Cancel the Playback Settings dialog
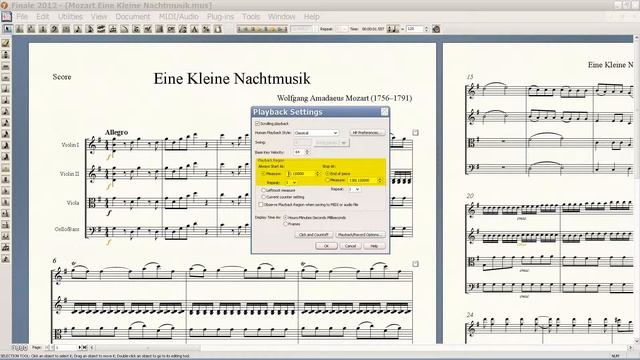Screen dimensions: 640x360 tap(350, 246)
